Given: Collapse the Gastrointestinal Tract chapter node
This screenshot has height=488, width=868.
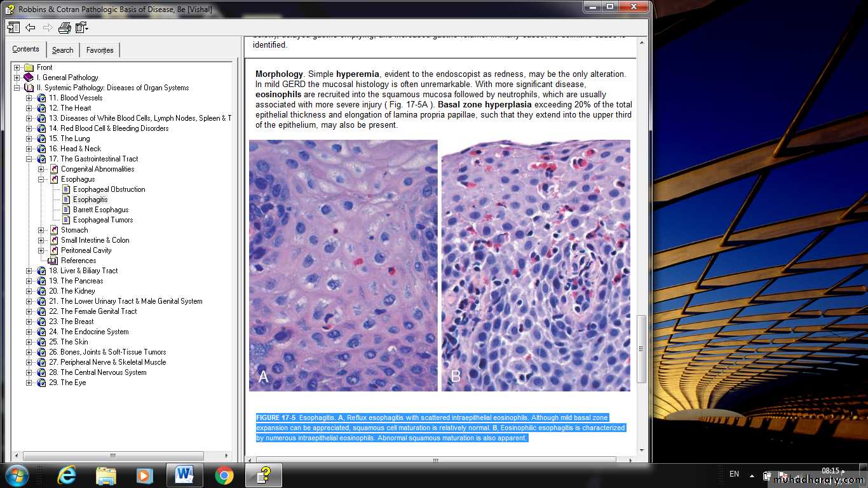Looking at the screenshot, I should click(x=29, y=159).
